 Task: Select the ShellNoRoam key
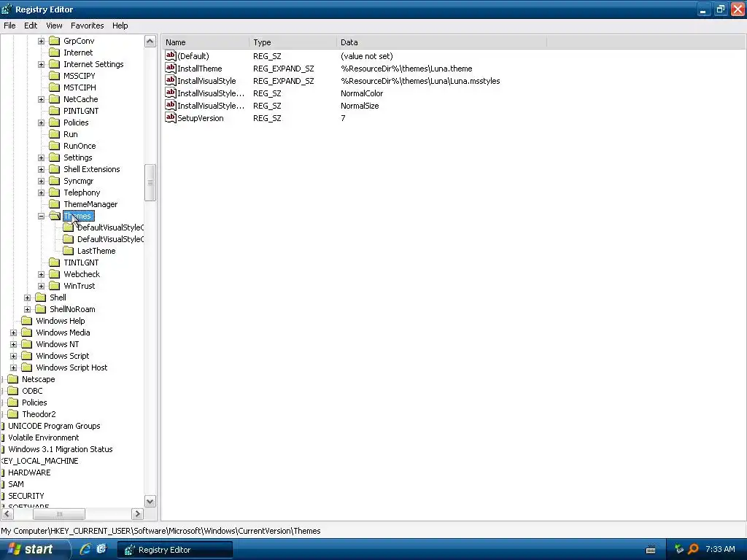pos(72,309)
